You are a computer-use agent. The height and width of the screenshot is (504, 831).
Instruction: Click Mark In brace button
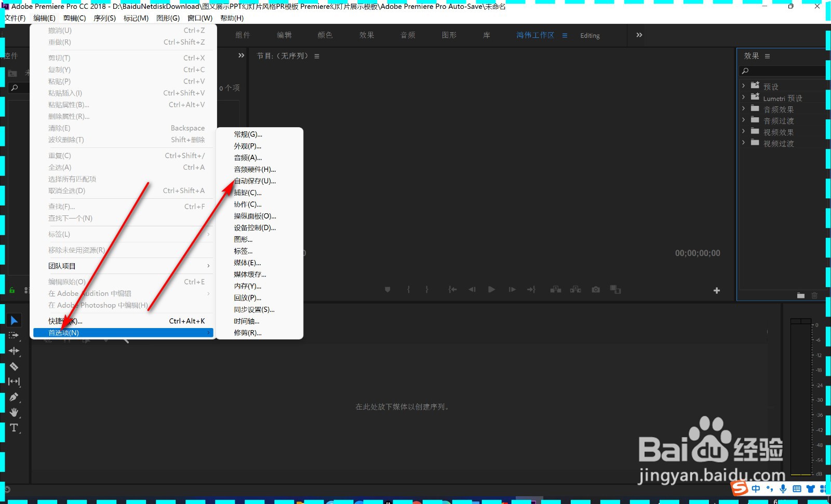click(x=409, y=290)
